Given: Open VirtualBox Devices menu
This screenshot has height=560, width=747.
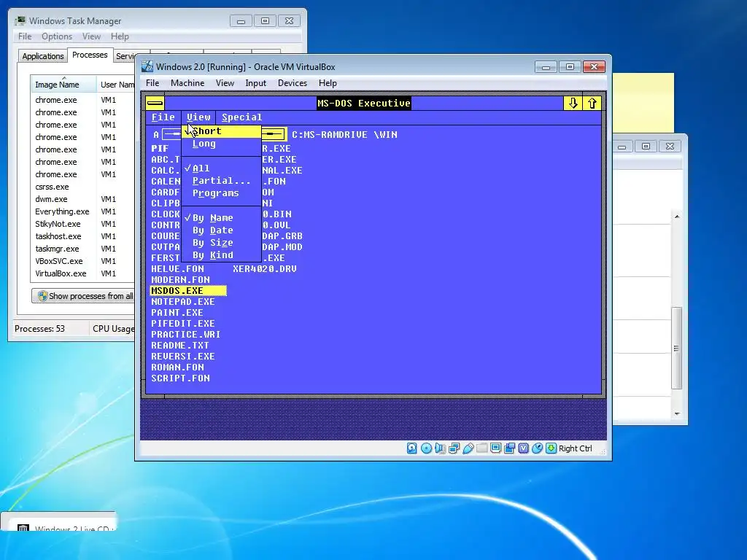Looking at the screenshot, I should point(293,83).
